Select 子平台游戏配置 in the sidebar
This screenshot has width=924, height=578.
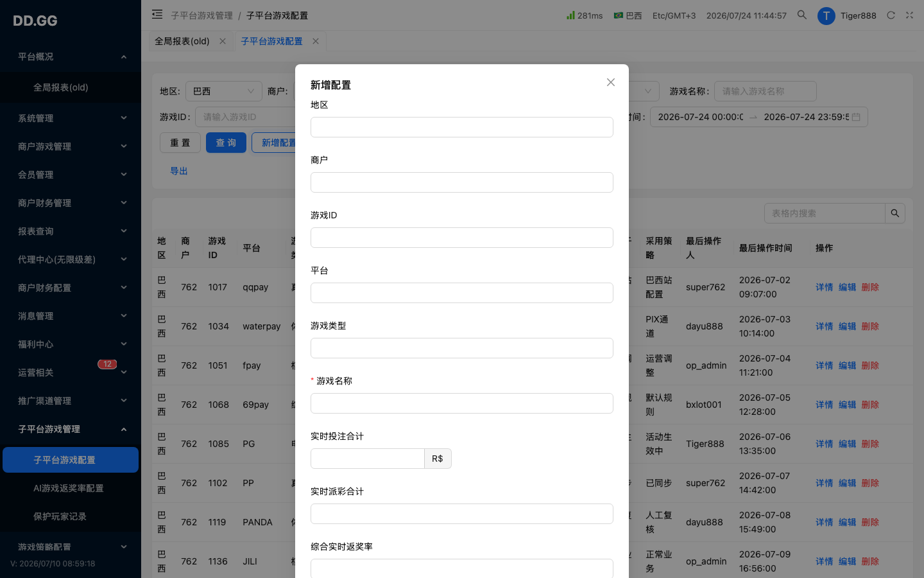click(x=71, y=460)
